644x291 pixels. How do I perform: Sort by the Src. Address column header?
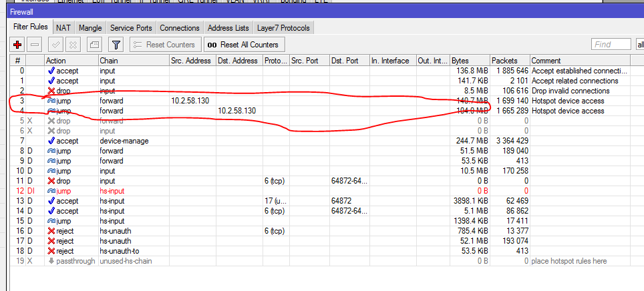193,61
